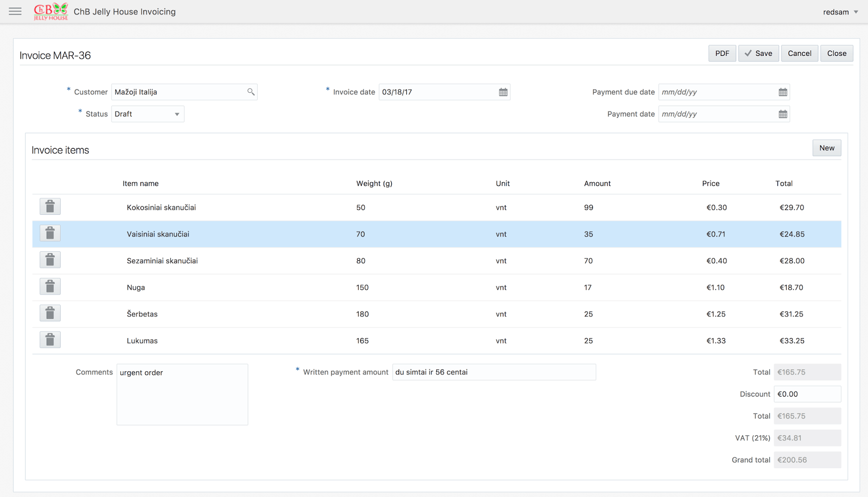Open the Payment due date calendar
This screenshot has height=497, width=868.
[x=783, y=92]
